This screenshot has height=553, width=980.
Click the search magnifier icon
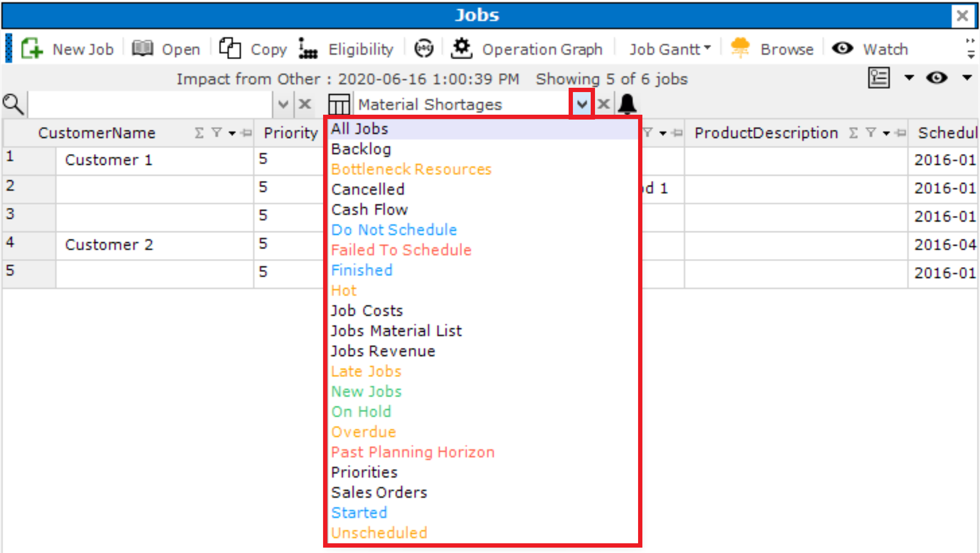13,104
